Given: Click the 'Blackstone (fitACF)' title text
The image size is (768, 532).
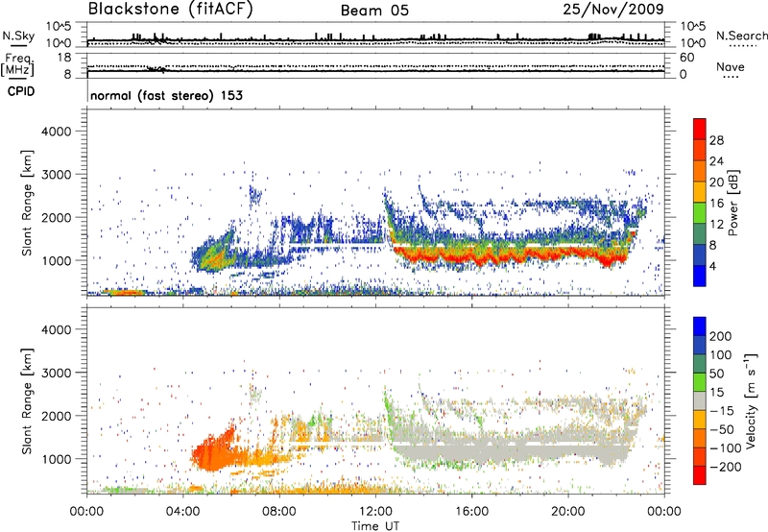Looking at the screenshot, I should 171,9.
